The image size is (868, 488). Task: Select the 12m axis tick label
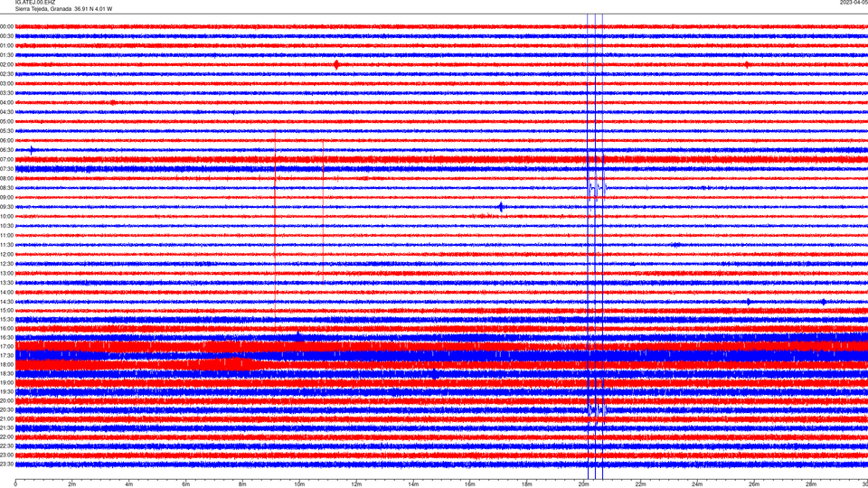(356, 484)
